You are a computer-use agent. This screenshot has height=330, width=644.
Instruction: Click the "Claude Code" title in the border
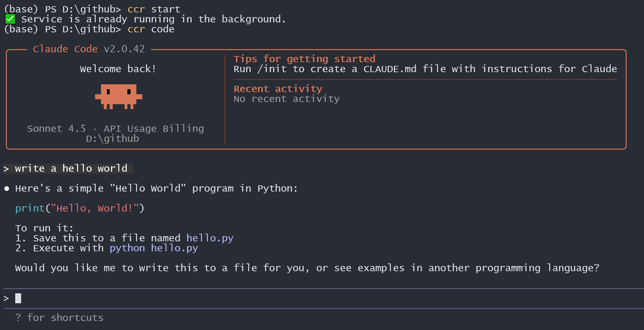[x=65, y=49]
